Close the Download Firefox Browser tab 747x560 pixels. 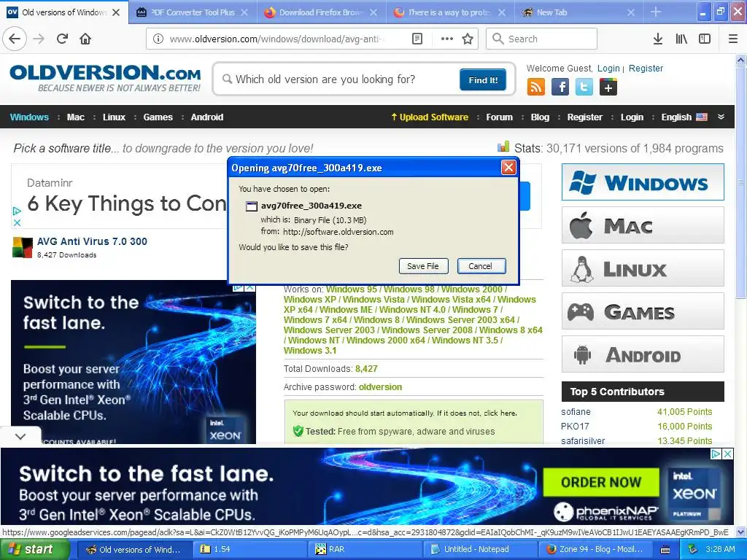pyautogui.click(x=373, y=12)
